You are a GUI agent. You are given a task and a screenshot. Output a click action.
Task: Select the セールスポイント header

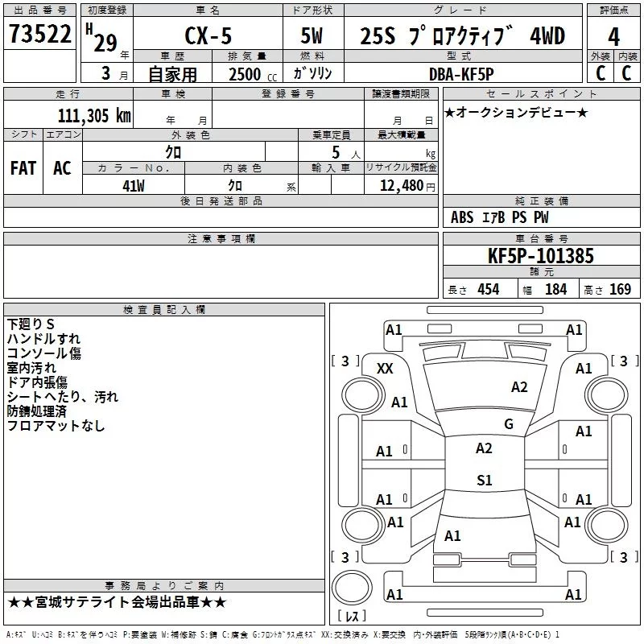[541, 93]
